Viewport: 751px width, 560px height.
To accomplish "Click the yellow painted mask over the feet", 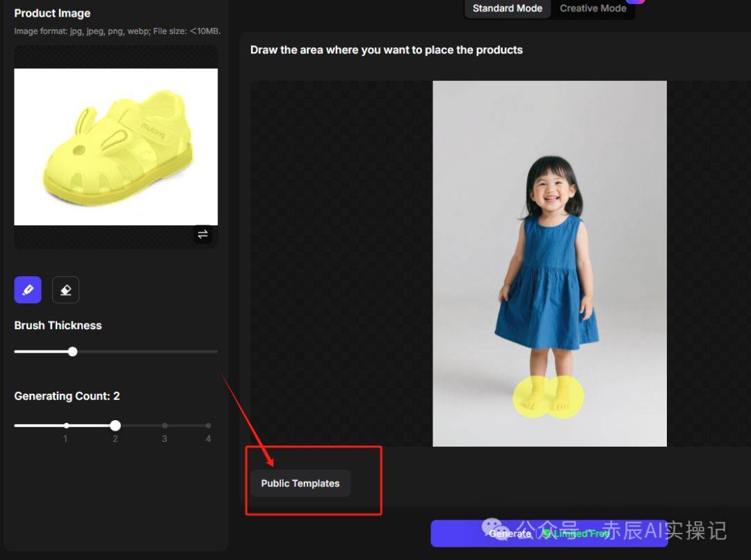I will pos(548,398).
